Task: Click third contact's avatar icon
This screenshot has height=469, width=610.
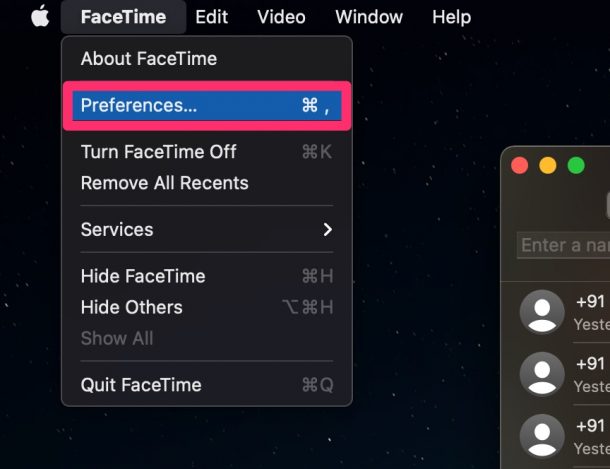Action: (x=542, y=436)
